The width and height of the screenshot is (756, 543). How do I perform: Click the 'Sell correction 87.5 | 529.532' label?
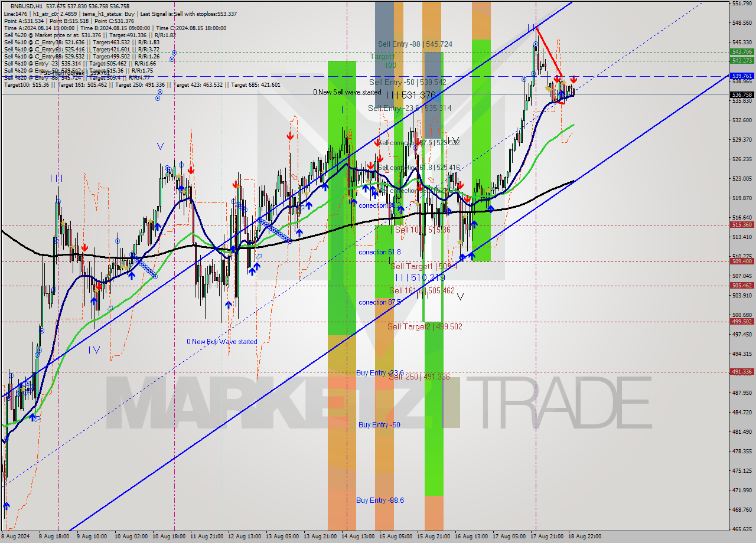[x=418, y=143]
